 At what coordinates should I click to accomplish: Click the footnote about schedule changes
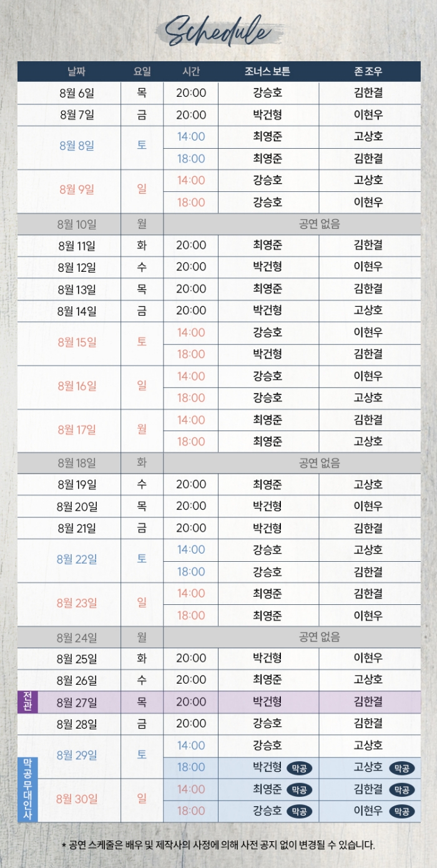[219, 846]
